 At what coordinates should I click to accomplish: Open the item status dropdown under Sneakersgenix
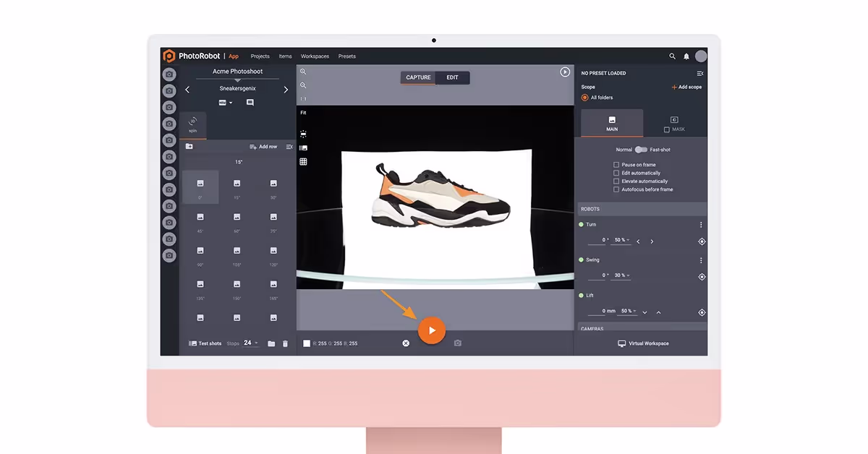[x=226, y=103]
